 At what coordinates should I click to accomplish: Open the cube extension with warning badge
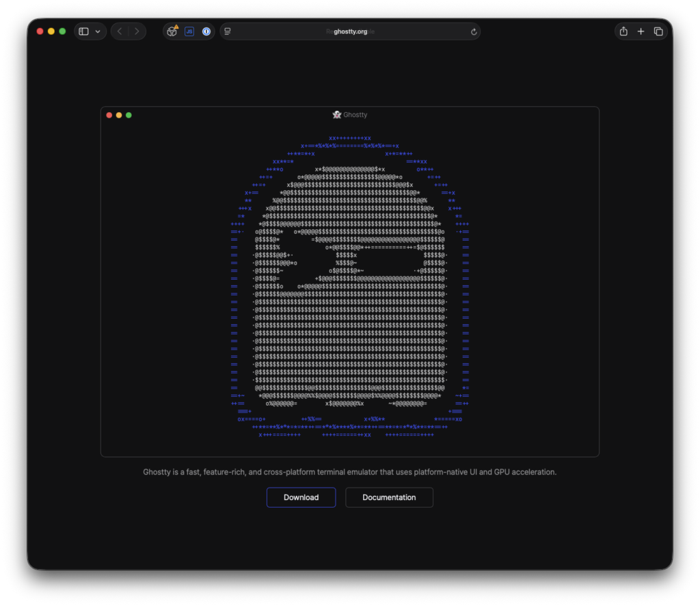pyautogui.click(x=172, y=31)
